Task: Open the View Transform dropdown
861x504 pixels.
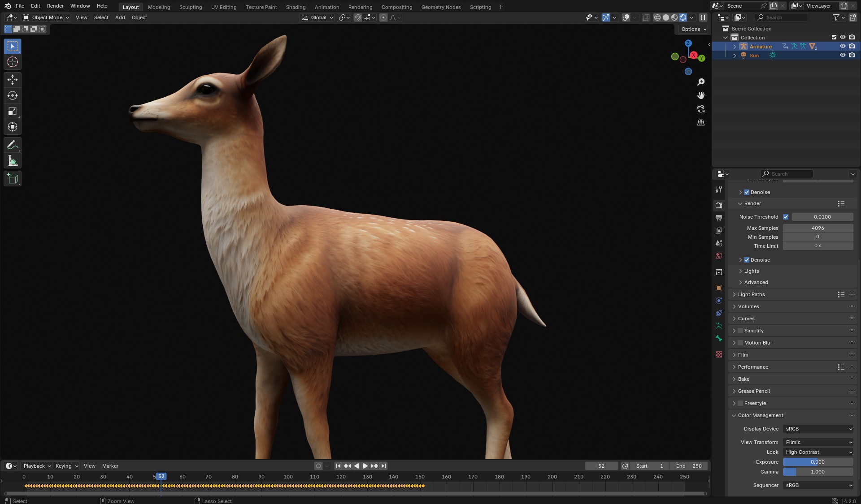Action: click(818, 442)
